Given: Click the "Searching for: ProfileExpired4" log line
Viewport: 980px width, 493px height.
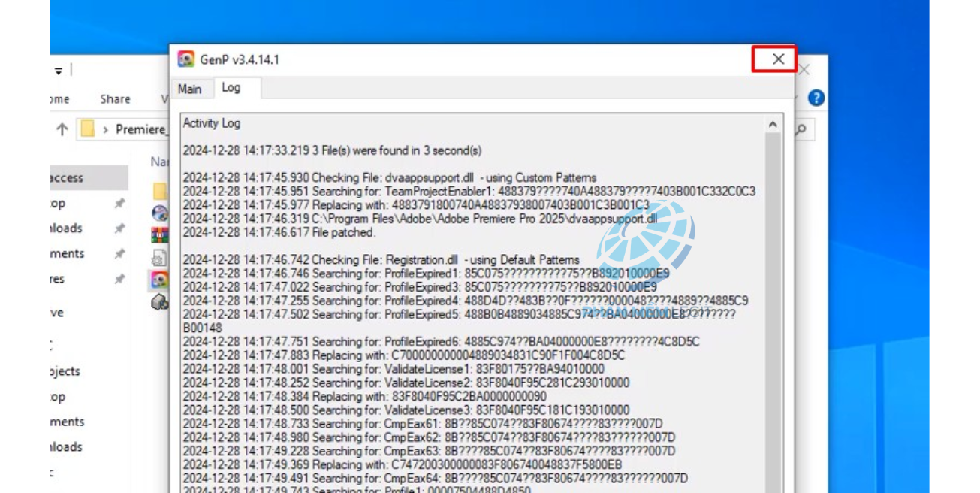Looking at the screenshot, I should tap(466, 301).
